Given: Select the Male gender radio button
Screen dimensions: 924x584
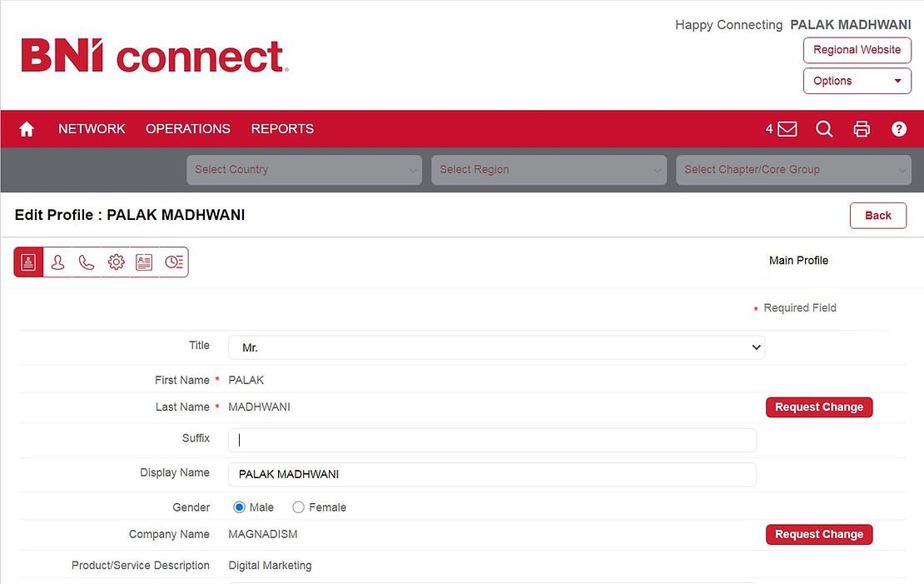Looking at the screenshot, I should pos(240,507).
